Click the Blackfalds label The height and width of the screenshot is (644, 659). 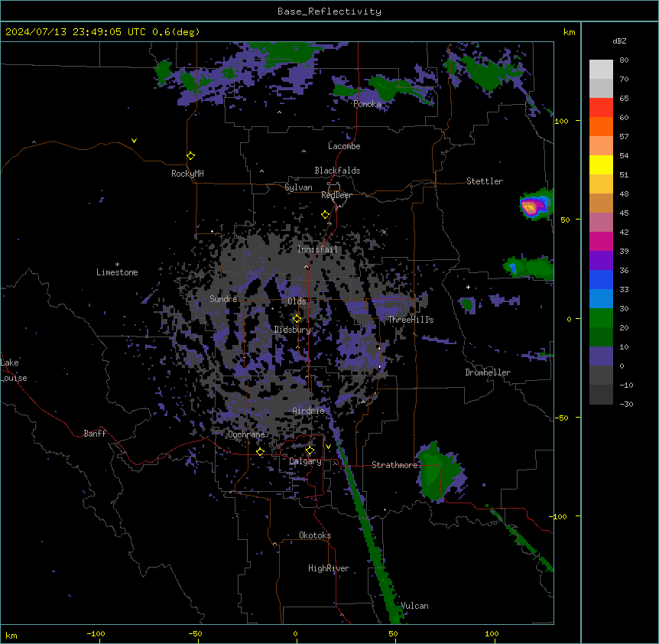337,171
